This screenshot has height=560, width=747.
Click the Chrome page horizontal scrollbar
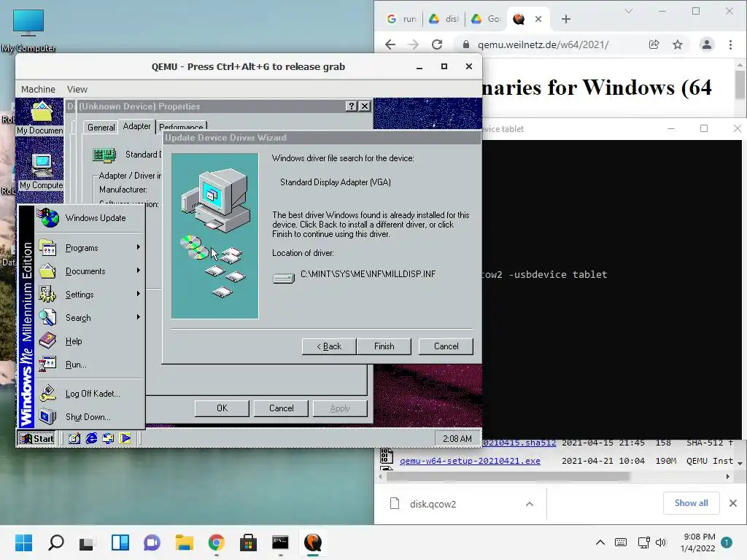(508, 476)
